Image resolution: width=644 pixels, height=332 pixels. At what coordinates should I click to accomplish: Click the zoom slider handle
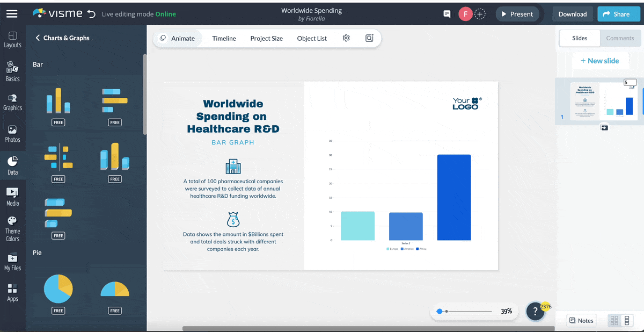pos(440,311)
